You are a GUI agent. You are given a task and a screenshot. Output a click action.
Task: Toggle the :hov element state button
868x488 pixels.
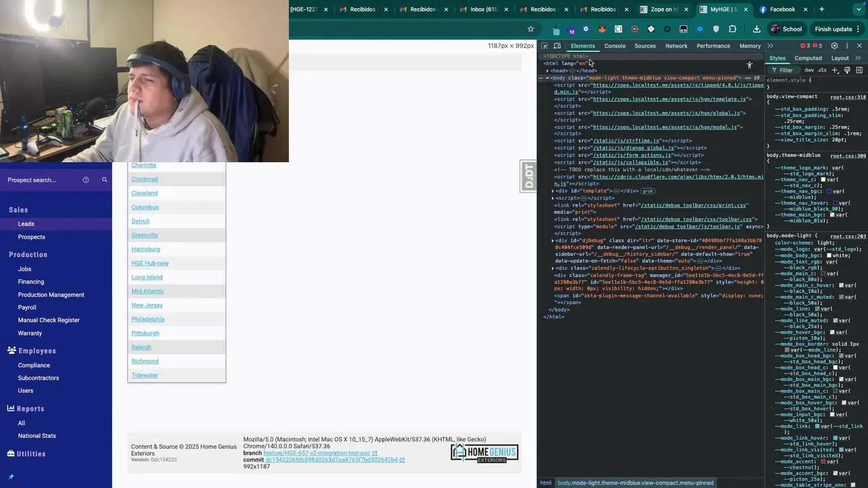[x=808, y=70]
